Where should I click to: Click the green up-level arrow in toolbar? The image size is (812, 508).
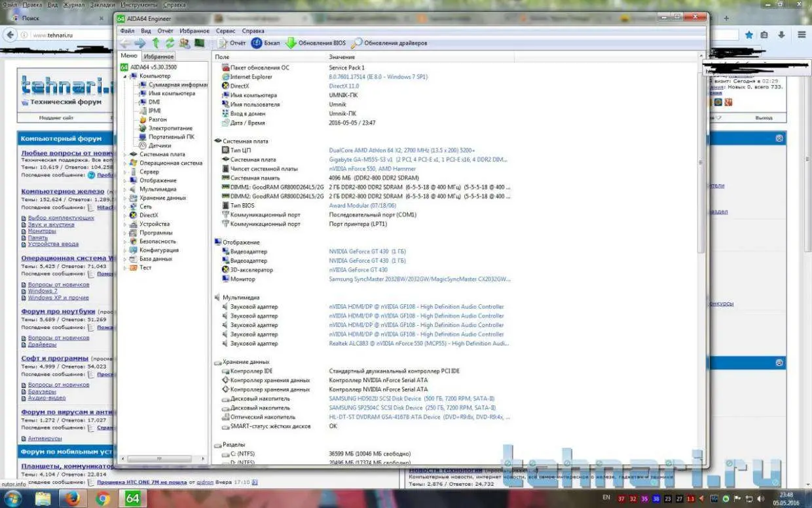(x=156, y=43)
